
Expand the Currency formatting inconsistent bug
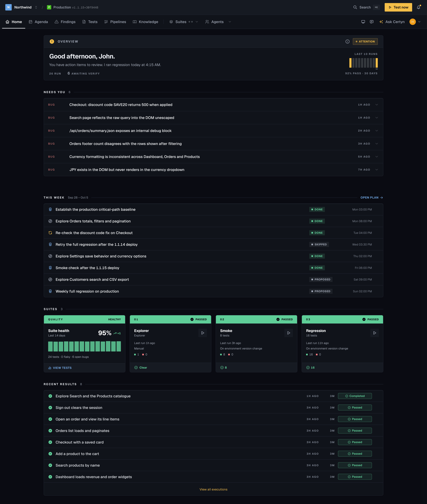click(377, 157)
